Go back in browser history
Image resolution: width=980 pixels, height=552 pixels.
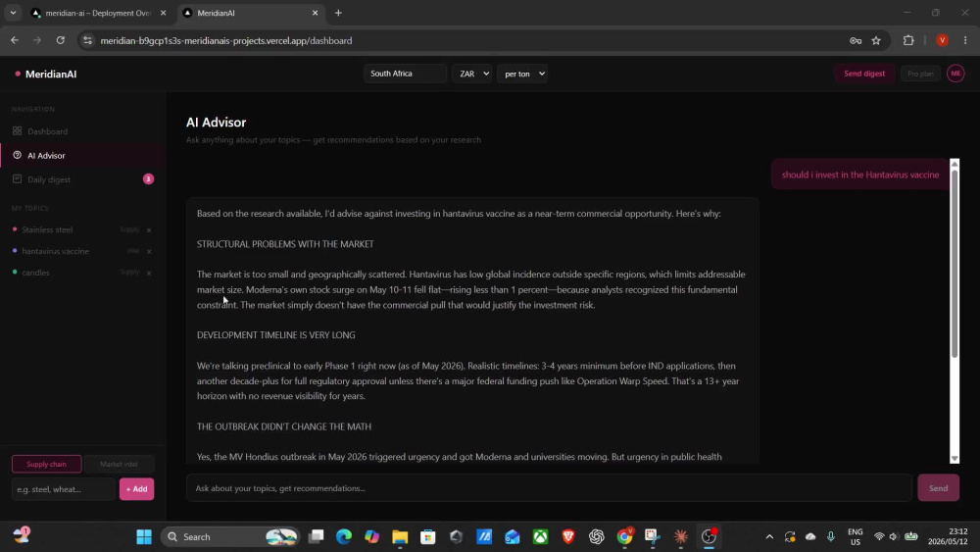tap(15, 40)
